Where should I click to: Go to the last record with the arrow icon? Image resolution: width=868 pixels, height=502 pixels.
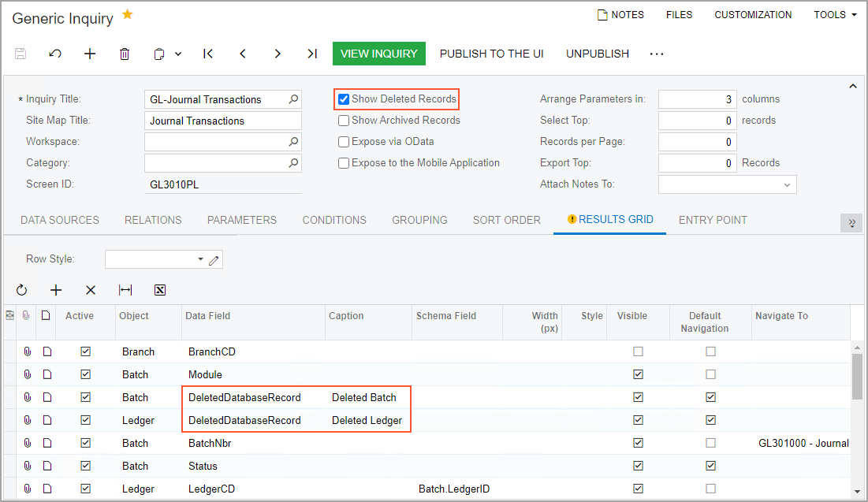pos(312,54)
